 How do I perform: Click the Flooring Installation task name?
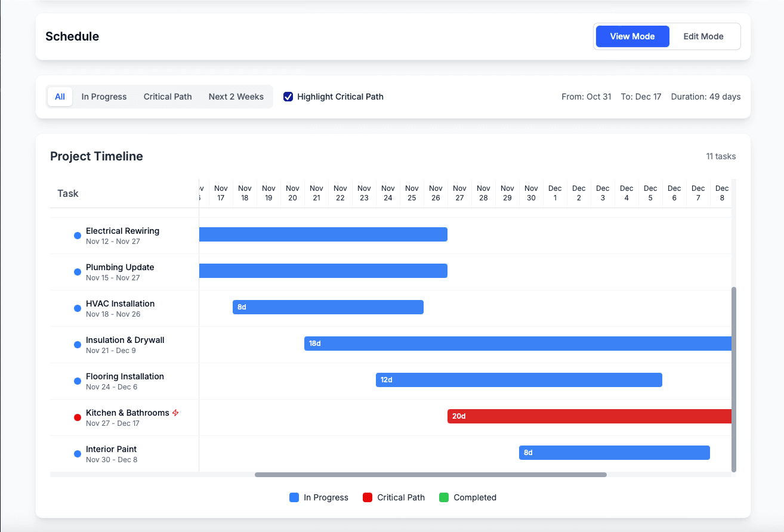124,376
